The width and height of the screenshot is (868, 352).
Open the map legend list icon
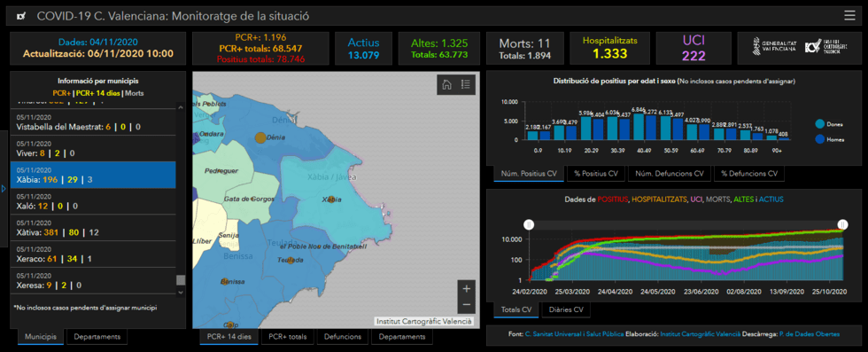point(466,84)
